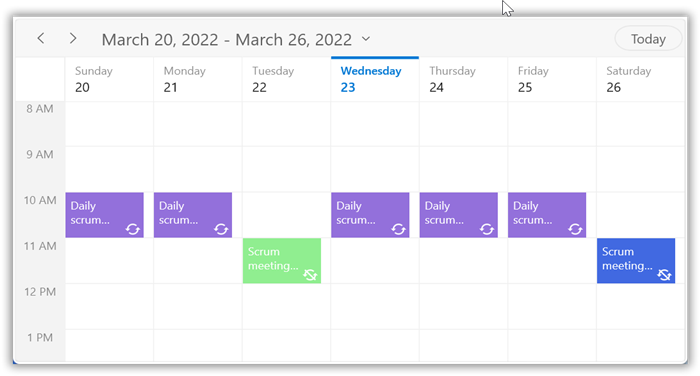Select the Friday 25 day header
Viewport: 700px width, 376px height.
[x=552, y=79]
